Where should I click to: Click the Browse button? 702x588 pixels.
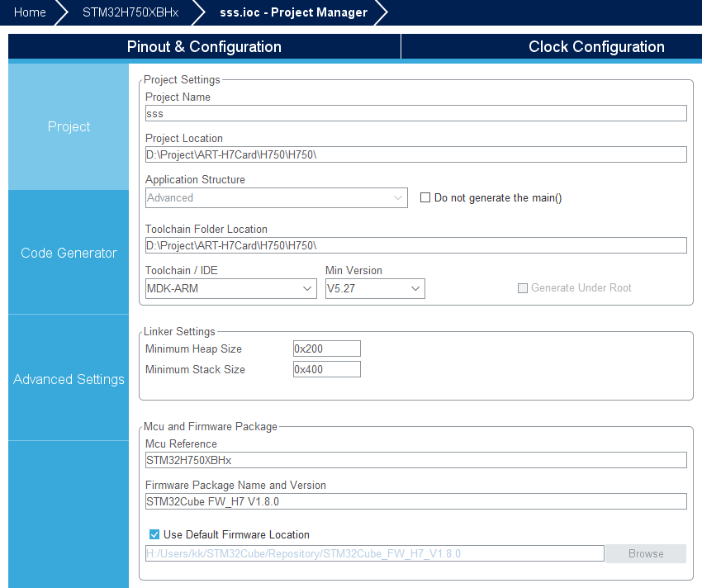pyautogui.click(x=646, y=553)
